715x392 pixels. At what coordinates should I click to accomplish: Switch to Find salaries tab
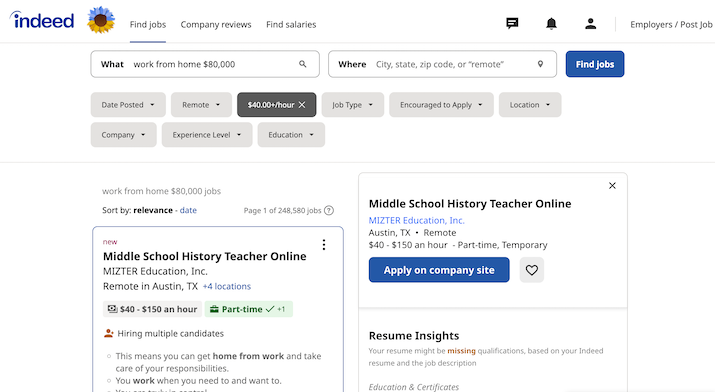[x=291, y=25]
